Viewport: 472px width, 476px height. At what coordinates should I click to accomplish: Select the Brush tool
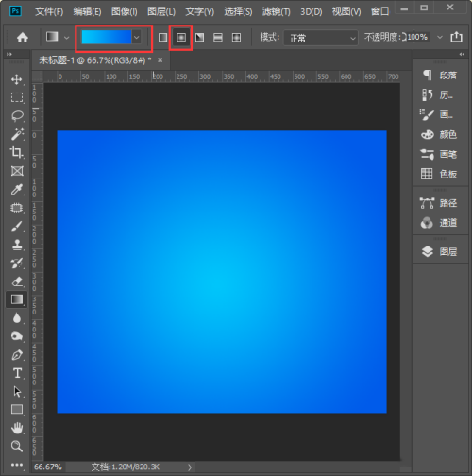tap(17, 227)
